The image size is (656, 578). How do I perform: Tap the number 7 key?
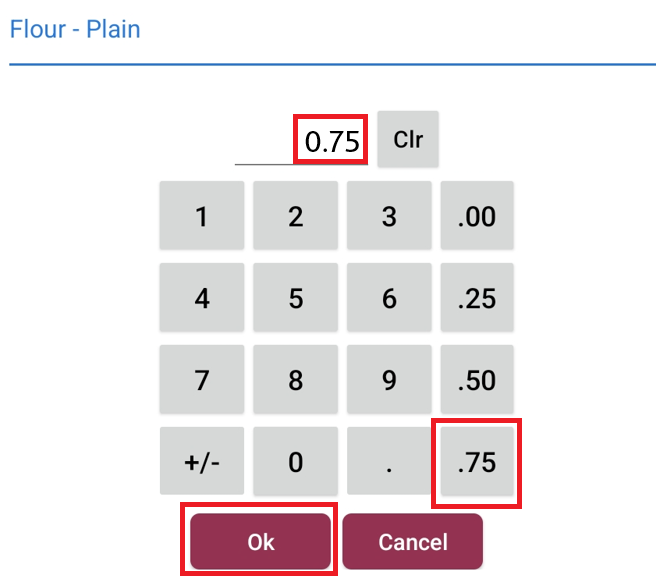pyautogui.click(x=201, y=380)
